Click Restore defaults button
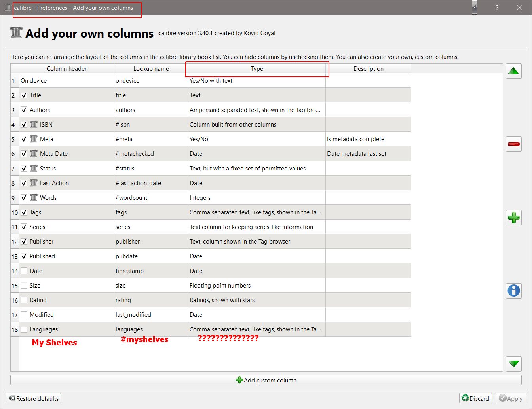The height and width of the screenshot is (409, 532). click(34, 398)
